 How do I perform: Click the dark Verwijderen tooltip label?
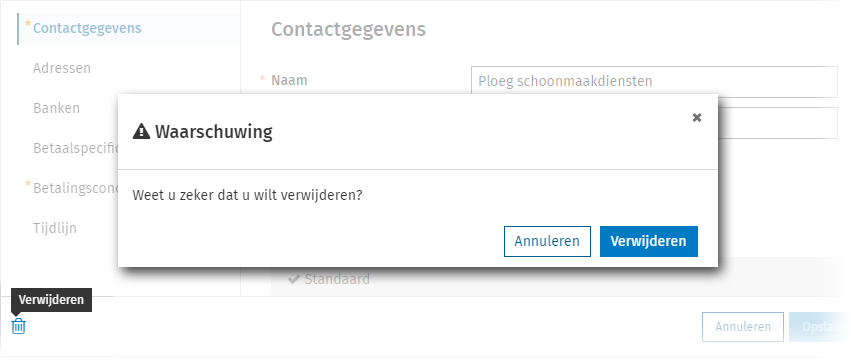coord(51,300)
